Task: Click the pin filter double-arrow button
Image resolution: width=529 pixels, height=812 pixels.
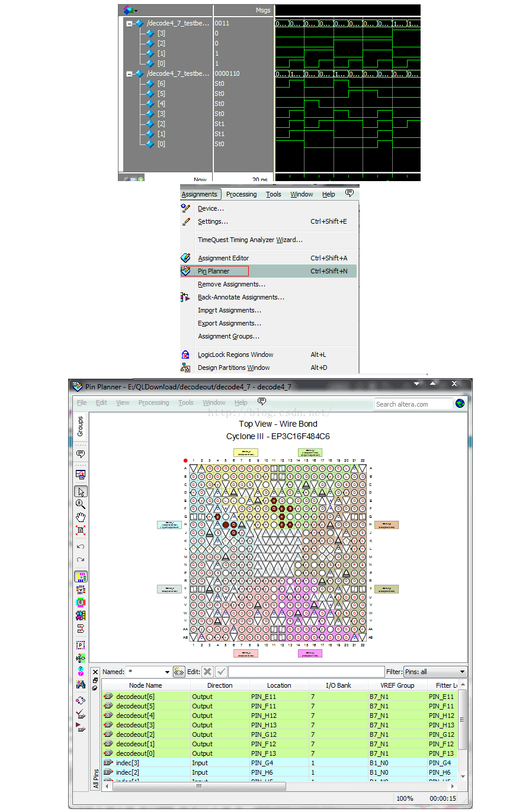Action: tap(179, 672)
